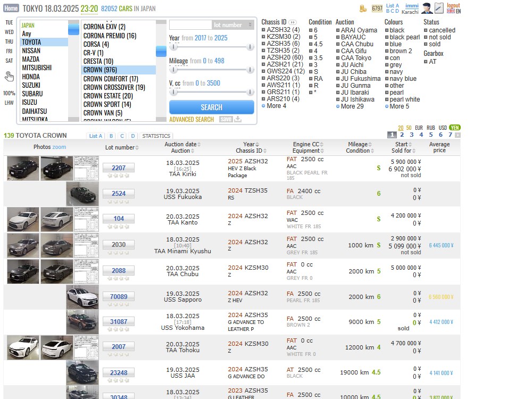Show 50 results per page
Image resolution: width=532 pixels, height=399 pixels.
(409, 128)
